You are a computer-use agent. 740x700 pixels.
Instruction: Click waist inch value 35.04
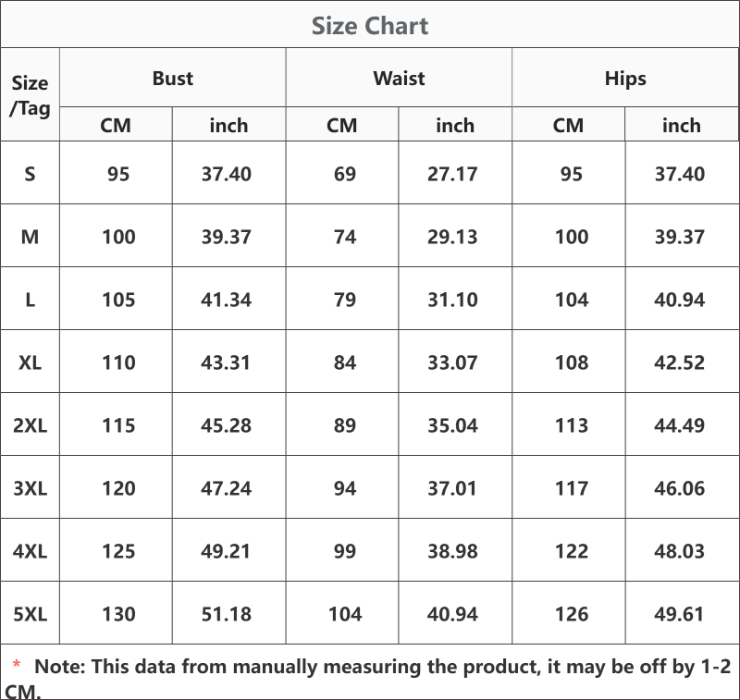point(452,425)
